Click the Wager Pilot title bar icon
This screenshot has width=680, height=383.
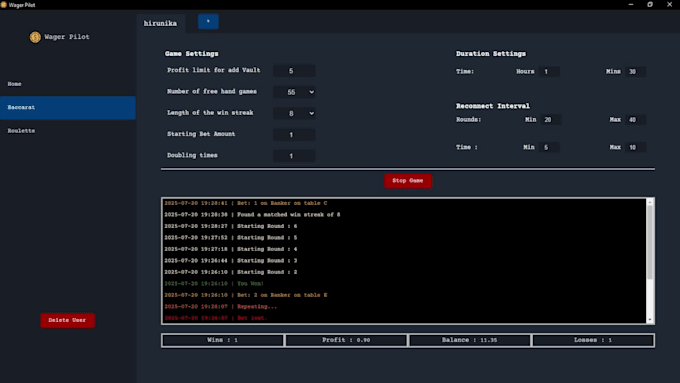tap(3, 5)
